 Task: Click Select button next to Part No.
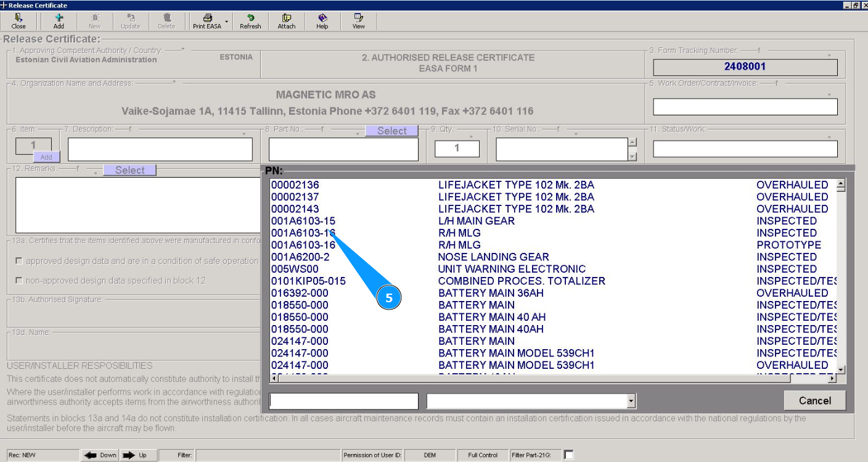(x=392, y=131)
